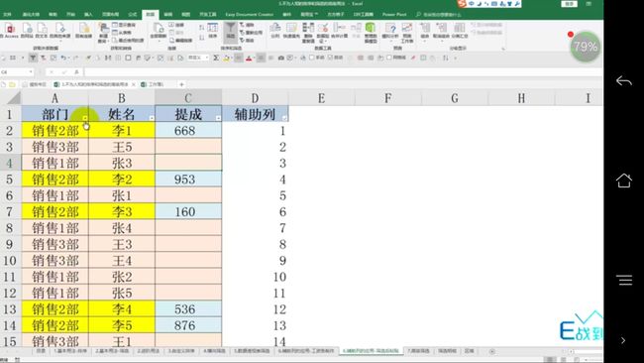Click Edit Links (编辑链接) button
This screenshot has height=363, width=644.
(181, 41)
